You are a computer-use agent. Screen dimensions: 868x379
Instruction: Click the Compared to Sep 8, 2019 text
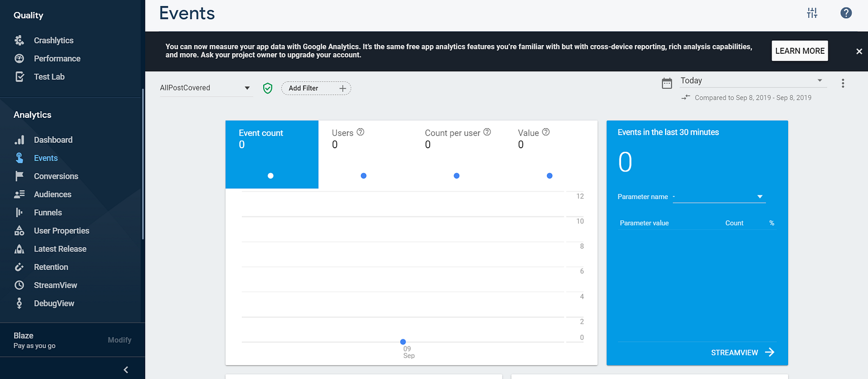tap(753, 98)
